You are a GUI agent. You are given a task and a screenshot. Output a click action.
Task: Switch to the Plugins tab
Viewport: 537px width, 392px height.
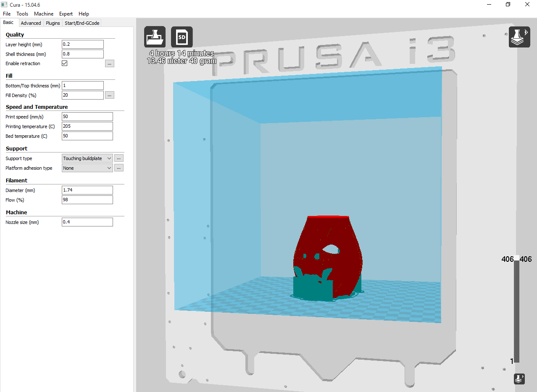(x=53, y=23)
